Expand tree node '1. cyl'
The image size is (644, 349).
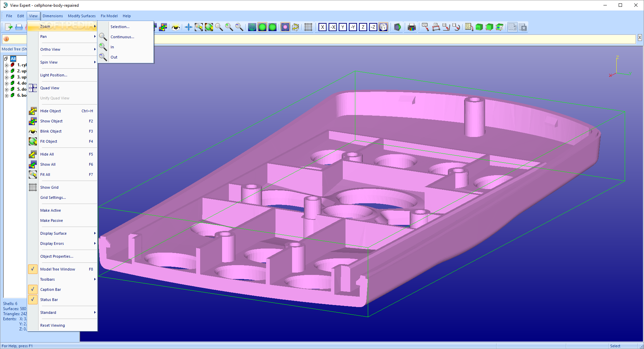click(6, 65)
